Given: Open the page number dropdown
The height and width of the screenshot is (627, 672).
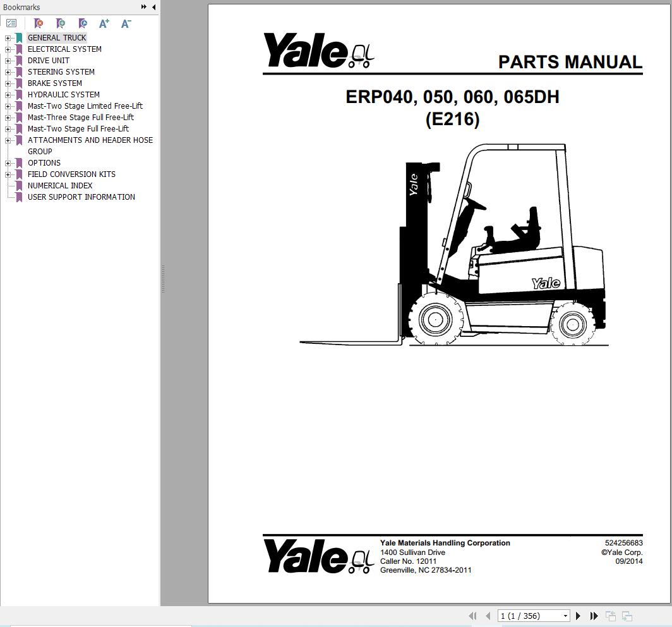Looking at the screenshot, I should (567, 615).
